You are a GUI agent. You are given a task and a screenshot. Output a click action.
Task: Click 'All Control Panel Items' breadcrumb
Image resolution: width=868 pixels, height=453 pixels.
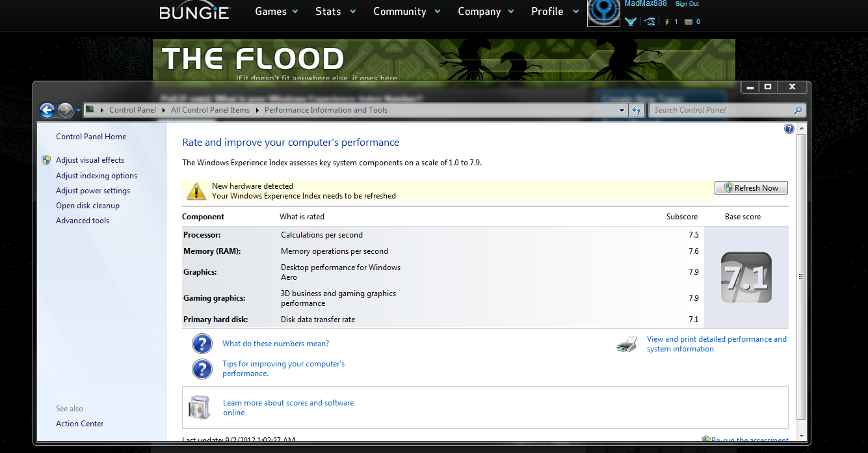210,110
